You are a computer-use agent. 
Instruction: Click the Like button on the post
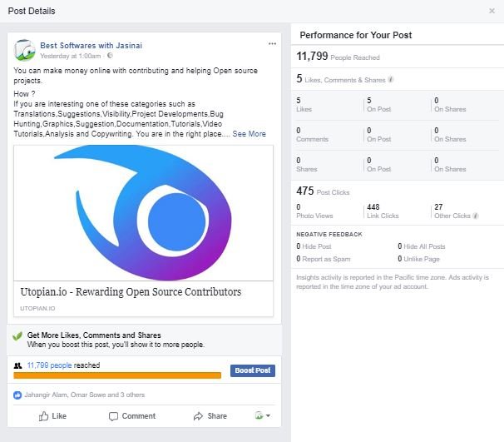(x=52, y=416)
